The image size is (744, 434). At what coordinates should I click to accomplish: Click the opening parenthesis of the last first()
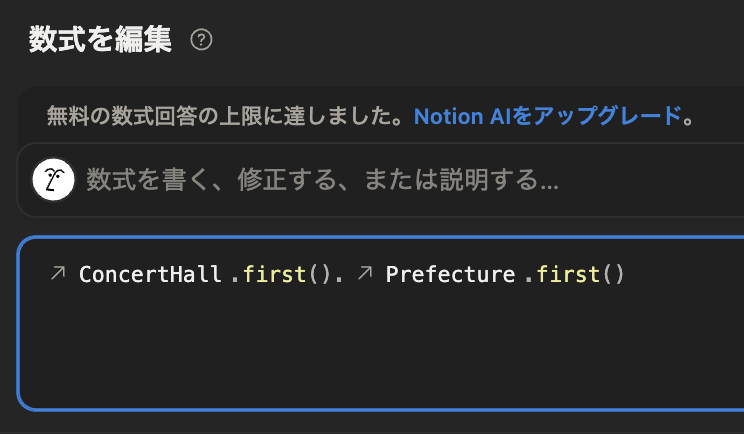coord(606,274)
